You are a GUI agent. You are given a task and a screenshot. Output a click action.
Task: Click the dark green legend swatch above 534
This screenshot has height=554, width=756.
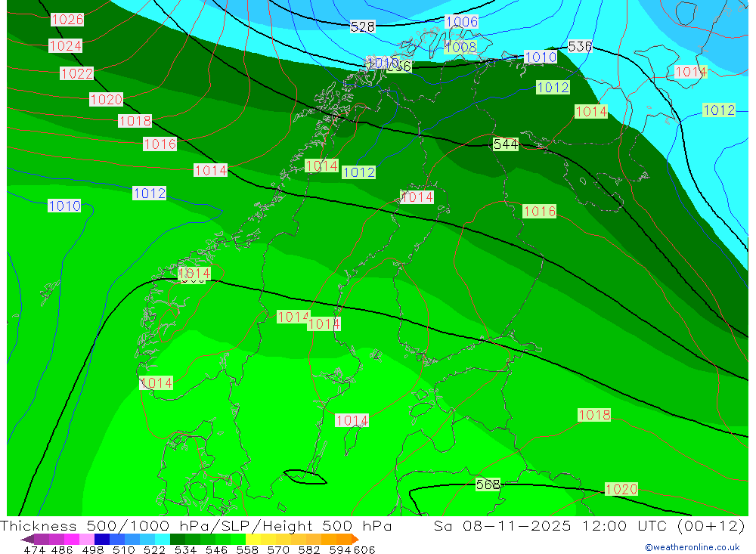click(178, 539)
